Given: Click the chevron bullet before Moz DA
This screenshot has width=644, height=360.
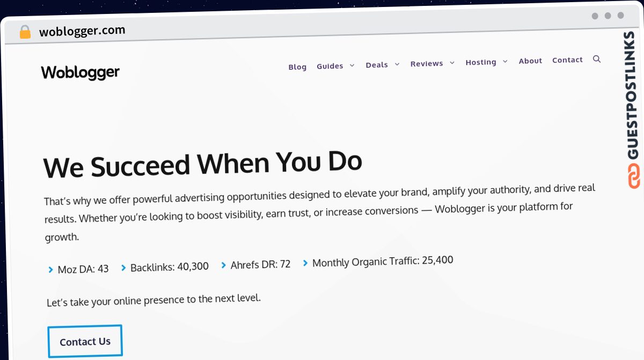Looking at the screenshot, I should pos(51,270).
